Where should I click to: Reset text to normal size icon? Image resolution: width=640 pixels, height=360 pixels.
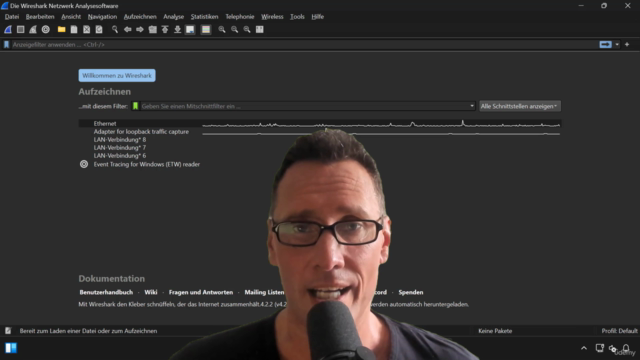(247, 29)
